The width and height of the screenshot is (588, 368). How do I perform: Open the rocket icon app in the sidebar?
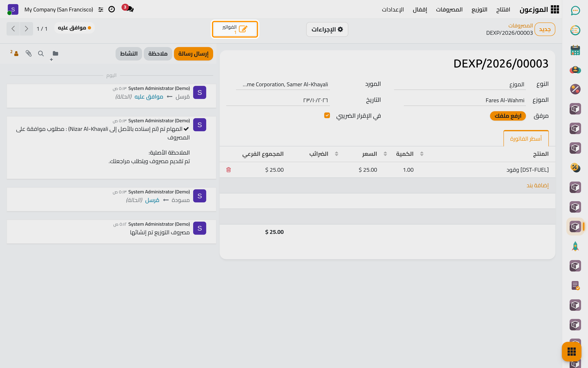click(x=575, y=246)
